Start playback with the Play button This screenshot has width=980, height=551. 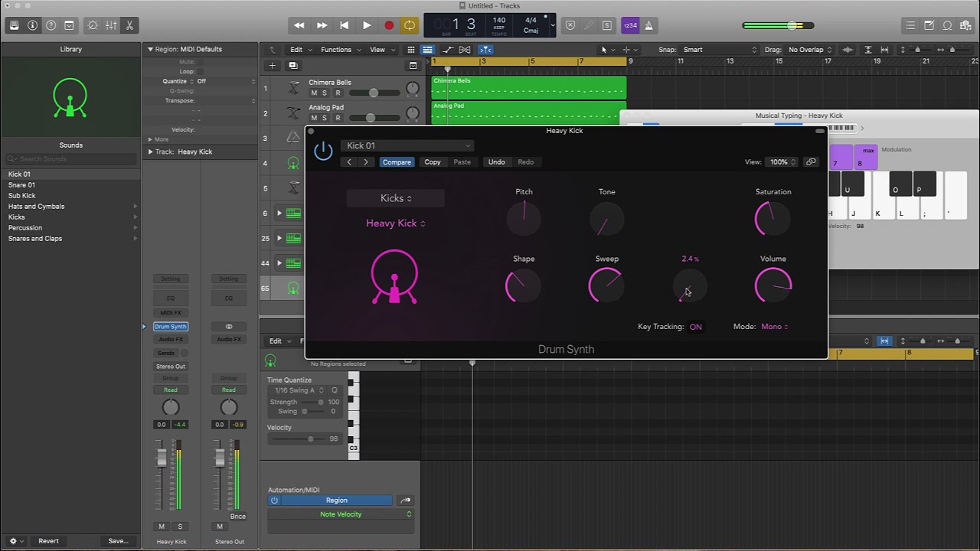click(x=367, y=25)
